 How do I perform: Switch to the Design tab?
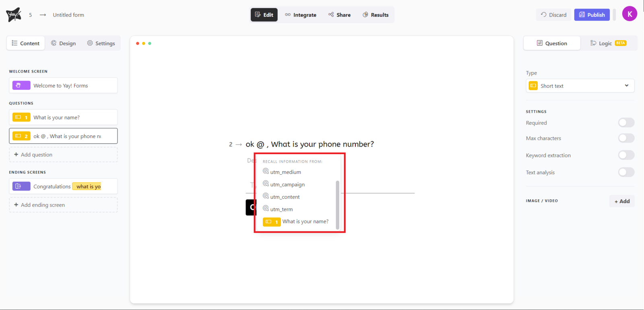pyautogui.click(x=64, y=43)
